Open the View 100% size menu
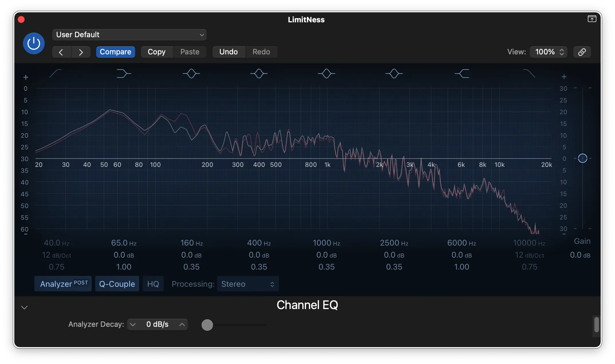Viewport: 615px width, 364px height. (549, 52)
